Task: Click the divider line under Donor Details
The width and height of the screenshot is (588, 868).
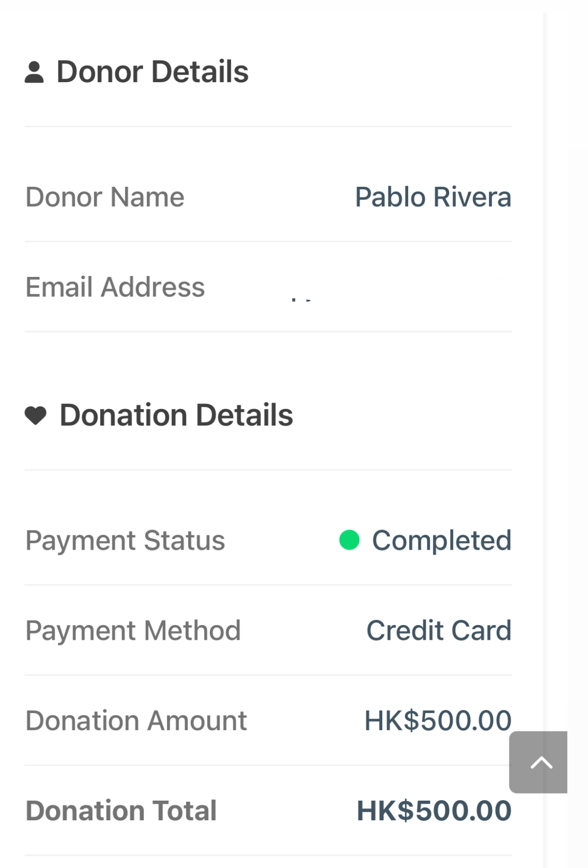Action: pos(268,127)
